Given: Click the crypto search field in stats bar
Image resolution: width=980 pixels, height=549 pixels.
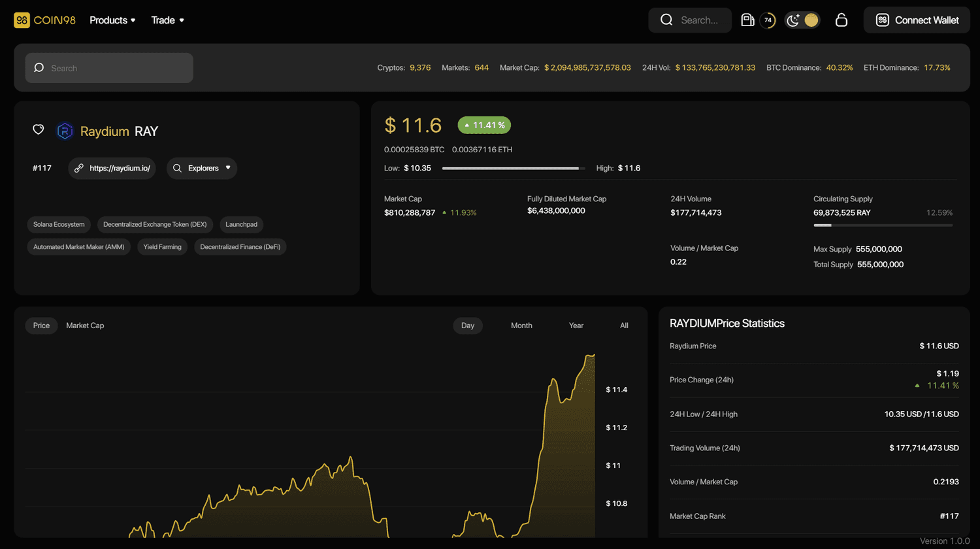Looking at the screenshot, I should coord(109,68).
